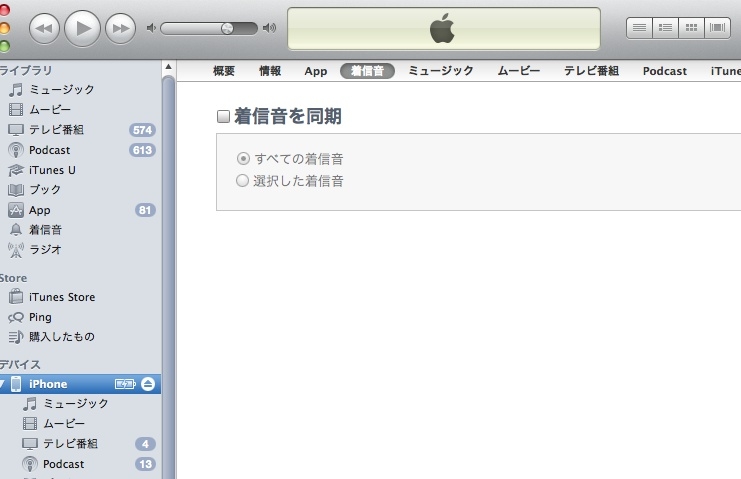
Task: Click the 4 badge on iPhone テレビ番組
Action: pyautogui.click(x=145, y=444)
